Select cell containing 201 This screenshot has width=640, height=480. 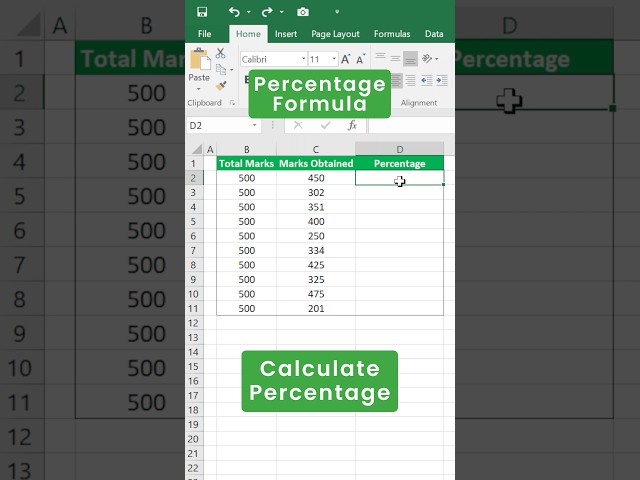316,309
